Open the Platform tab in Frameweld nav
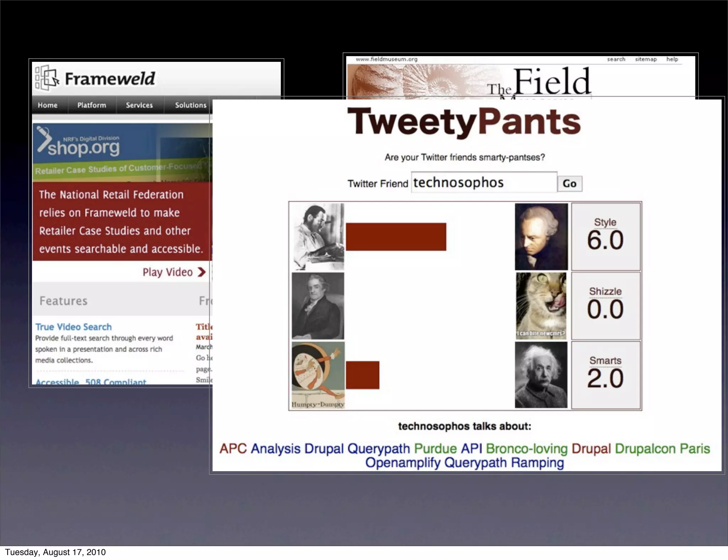Image resolution: width=728 pixels, height=560 pixels. pyautogui.click(x=92, y=105)
